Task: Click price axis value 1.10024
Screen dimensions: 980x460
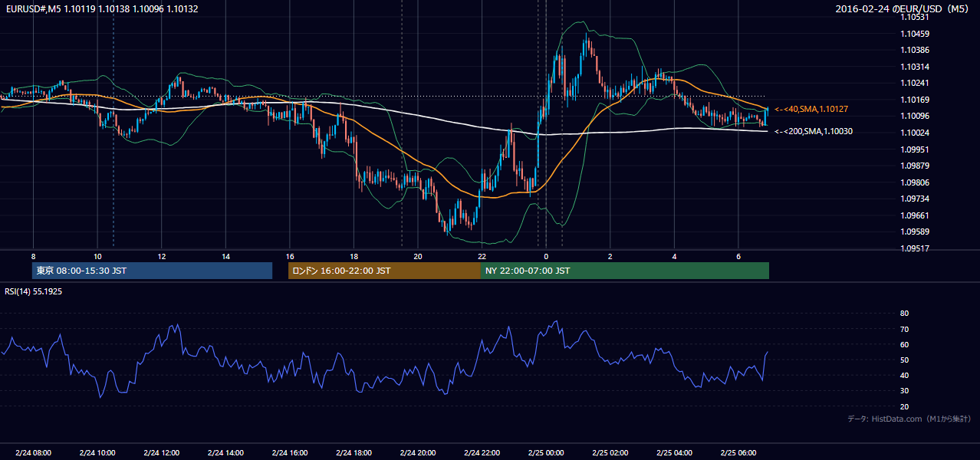Action: coord(914,133)
